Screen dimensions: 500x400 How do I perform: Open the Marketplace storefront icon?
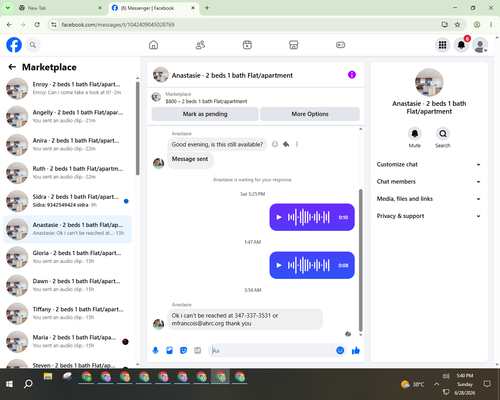[x=294, y=45]
